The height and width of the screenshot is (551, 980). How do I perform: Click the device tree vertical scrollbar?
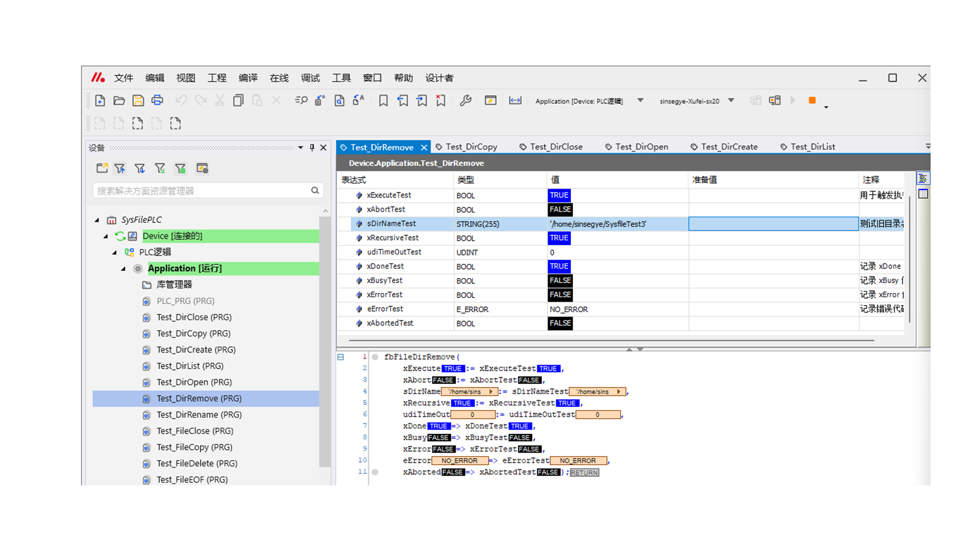point(325,341)
